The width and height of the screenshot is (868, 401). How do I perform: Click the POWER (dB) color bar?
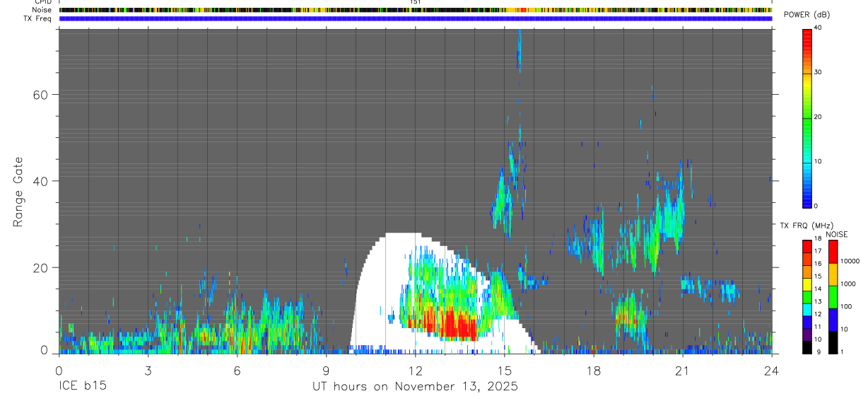(807, 117)
